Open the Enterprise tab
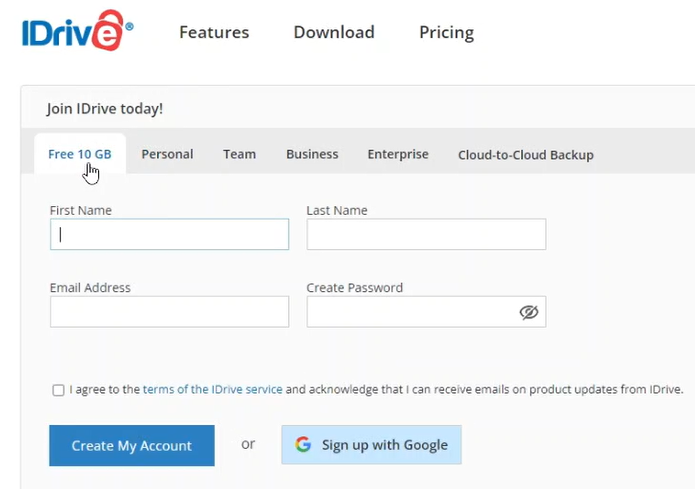This screenshot has width=695, height=489. point(398,154)
